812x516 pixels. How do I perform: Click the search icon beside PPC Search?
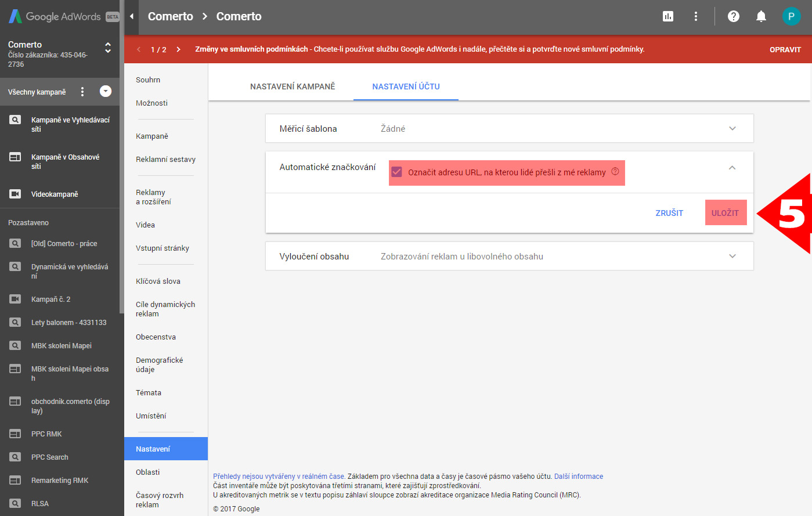coord(15,457)
